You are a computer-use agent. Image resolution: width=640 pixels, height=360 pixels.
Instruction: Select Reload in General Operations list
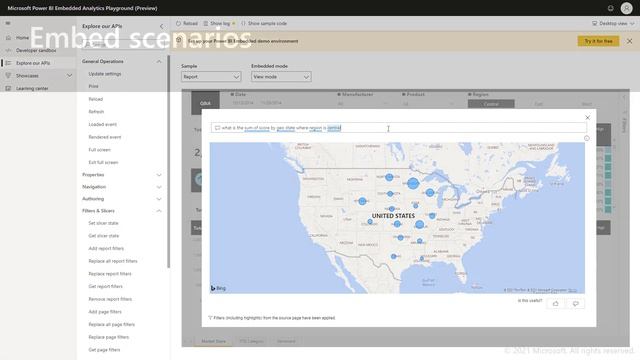coord(96,99)
